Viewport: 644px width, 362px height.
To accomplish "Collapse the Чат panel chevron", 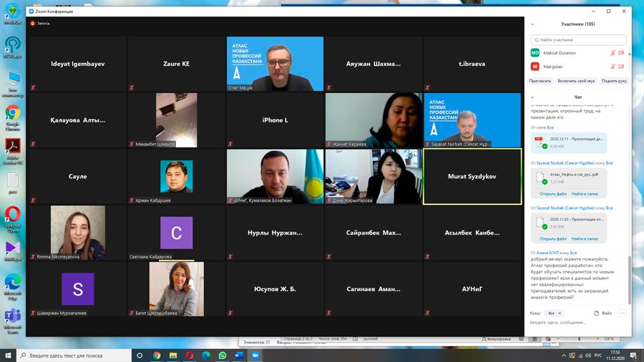I will (x=532, y=97).
